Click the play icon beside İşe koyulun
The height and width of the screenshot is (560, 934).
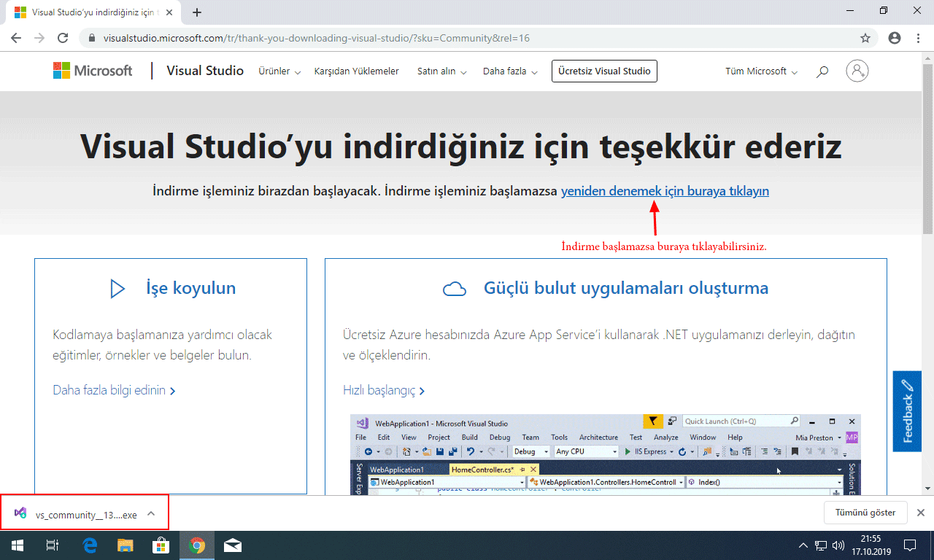[117, 289]
